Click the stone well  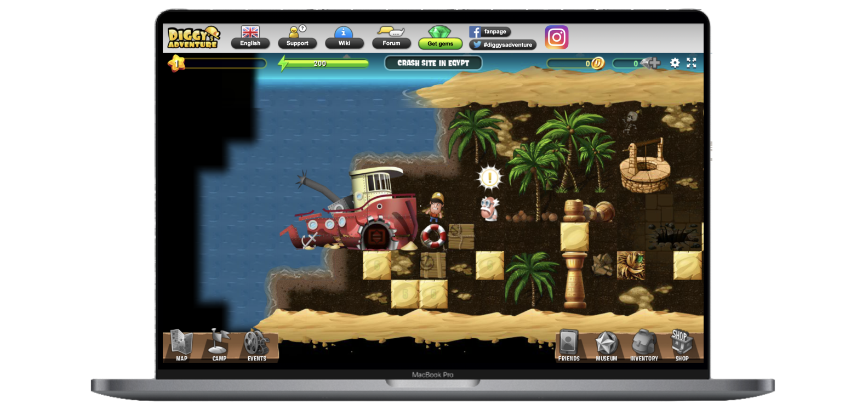point(645,165)
